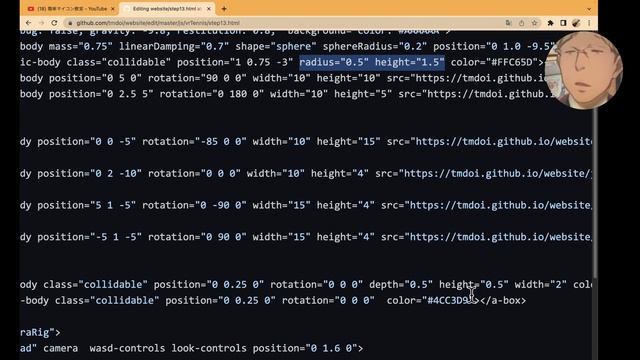Click position="1 0.75 -3" in the code

coord(235,62)
